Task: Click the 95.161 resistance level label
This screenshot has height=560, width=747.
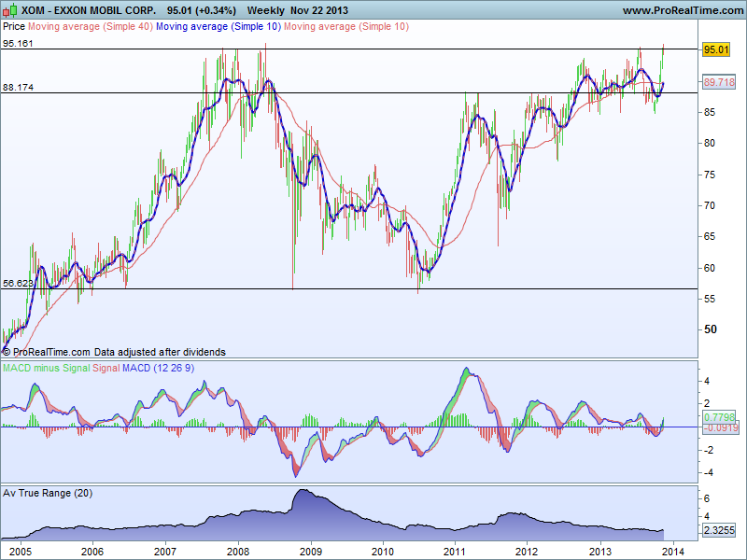Action: (18, 43)
